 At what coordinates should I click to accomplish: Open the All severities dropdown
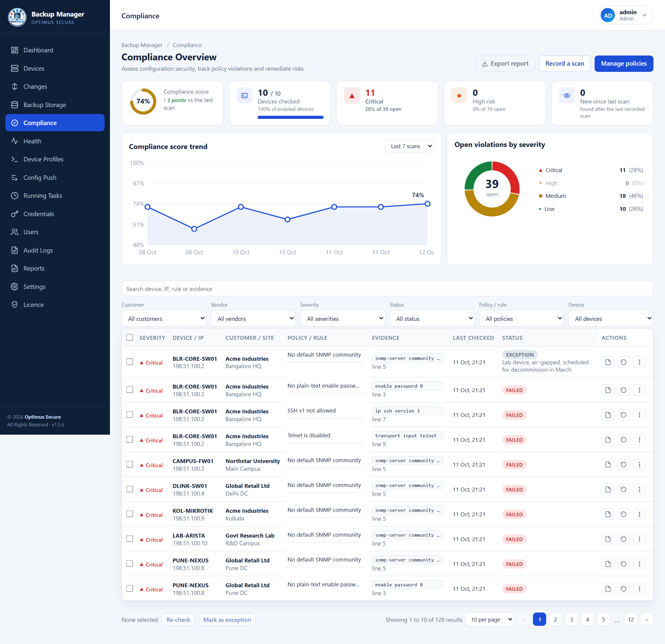pos(343,318)
